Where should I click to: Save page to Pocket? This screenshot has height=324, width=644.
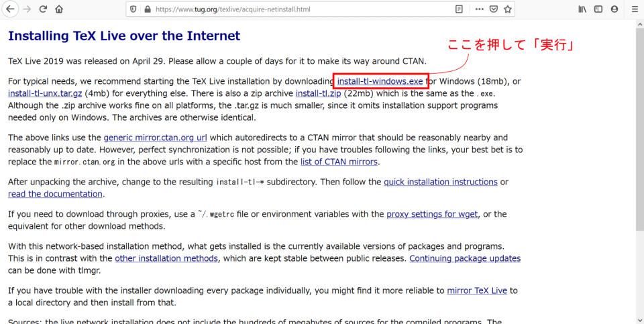494,9
